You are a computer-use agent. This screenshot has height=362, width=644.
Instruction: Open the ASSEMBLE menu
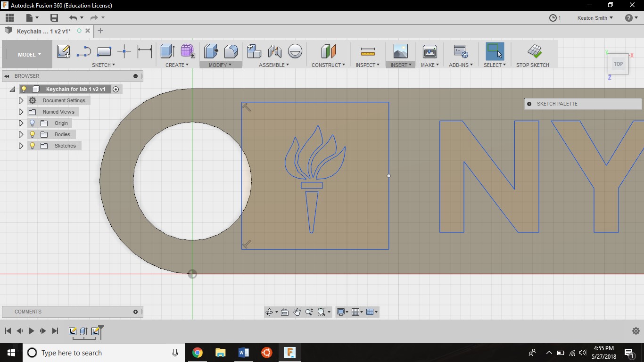click(x=274, y=65)
